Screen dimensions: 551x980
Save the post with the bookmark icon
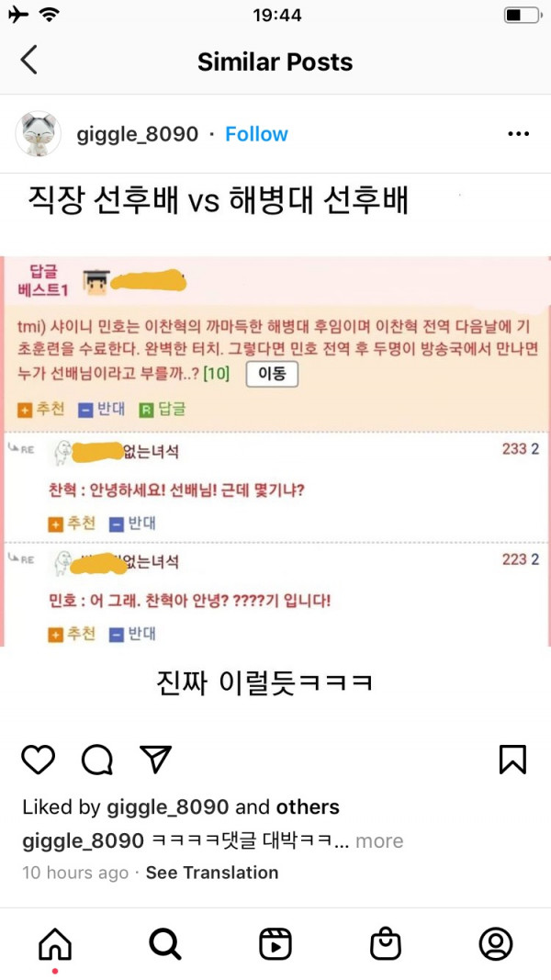(513, 760)
